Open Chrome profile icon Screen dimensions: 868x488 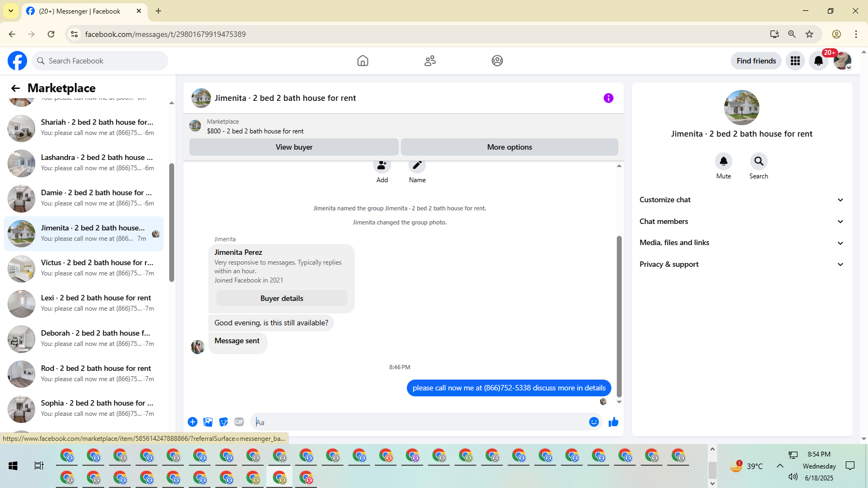click(837, 34)
